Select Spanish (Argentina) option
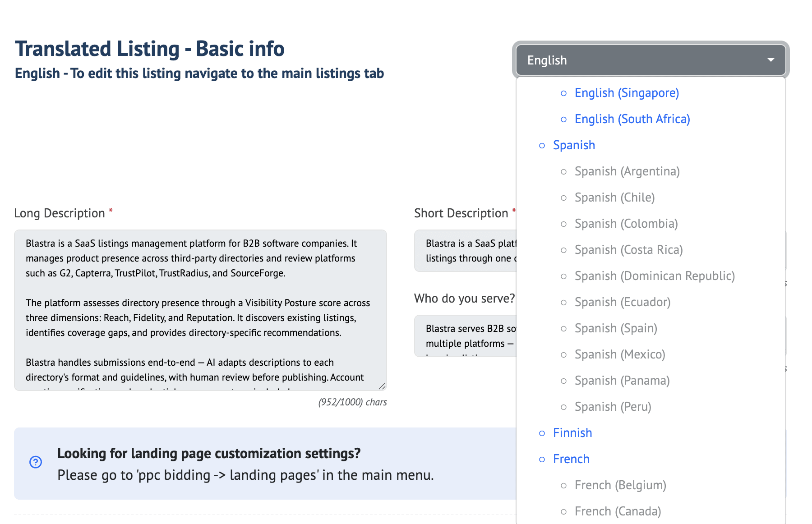 coord(627,171)
